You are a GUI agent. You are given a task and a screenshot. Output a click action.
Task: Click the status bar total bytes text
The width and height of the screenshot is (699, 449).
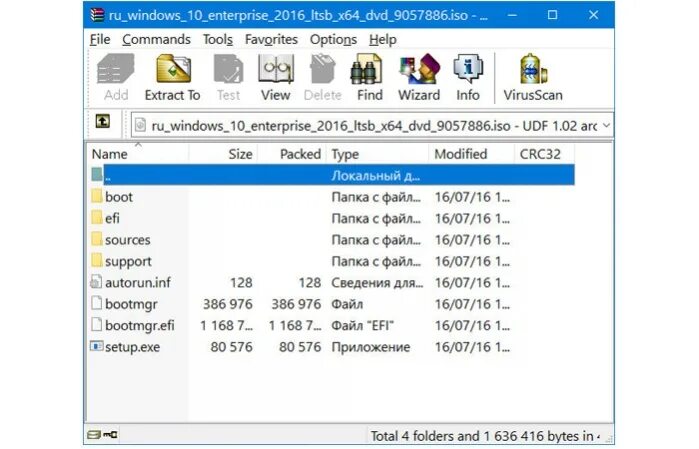click(485, 436)
